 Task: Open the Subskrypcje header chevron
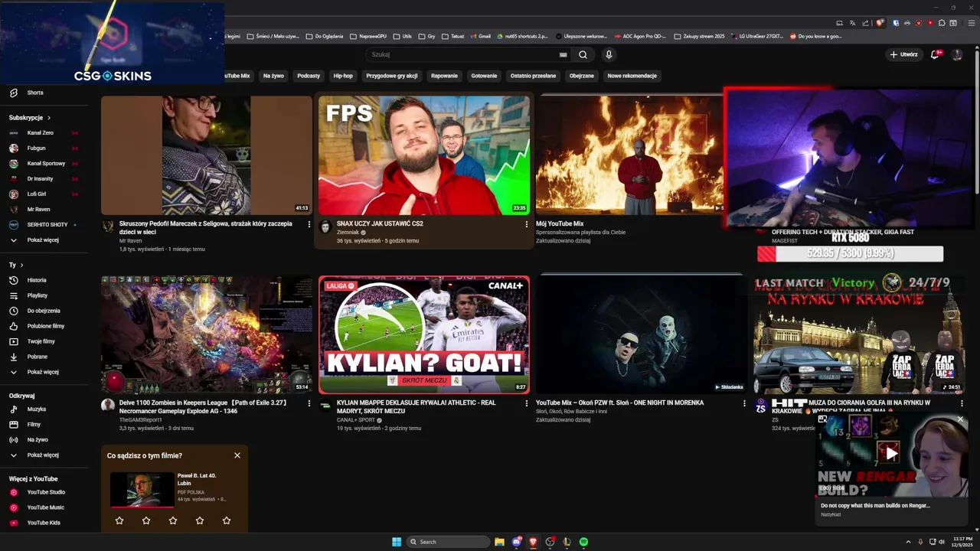49,118
